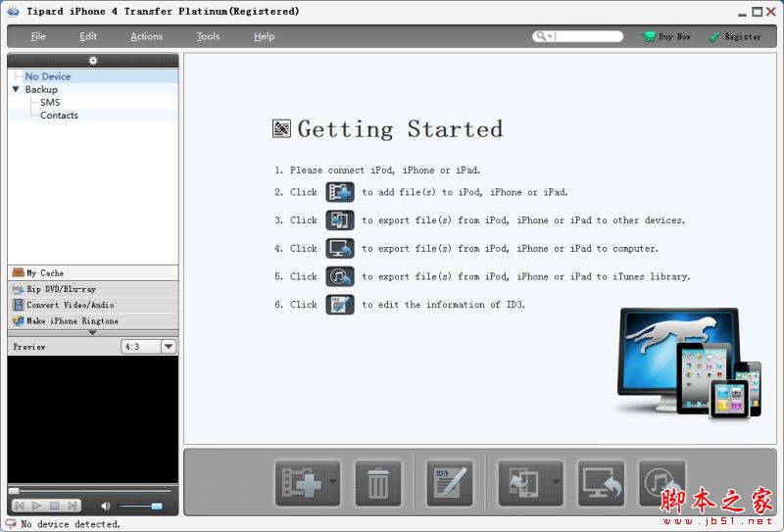The width and height of the screenshot is (784, 532).
Task: Click iTunes export icon in step 5
Action: tap(340, 276)
